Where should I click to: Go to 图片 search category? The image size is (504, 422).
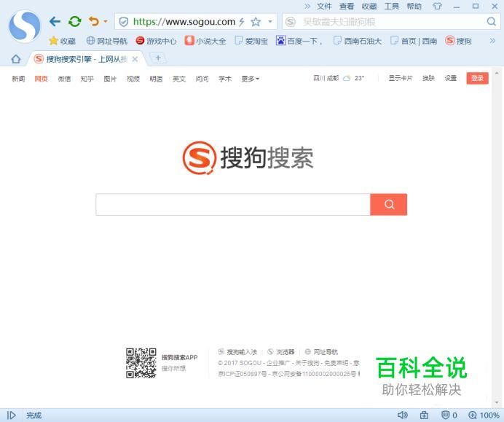[x=110, y=79]
